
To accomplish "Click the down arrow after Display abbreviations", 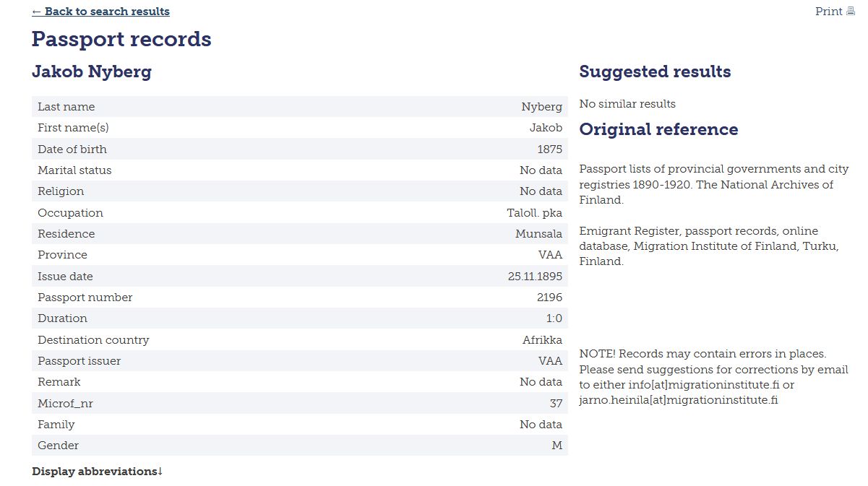I will [x=160, y=472].
